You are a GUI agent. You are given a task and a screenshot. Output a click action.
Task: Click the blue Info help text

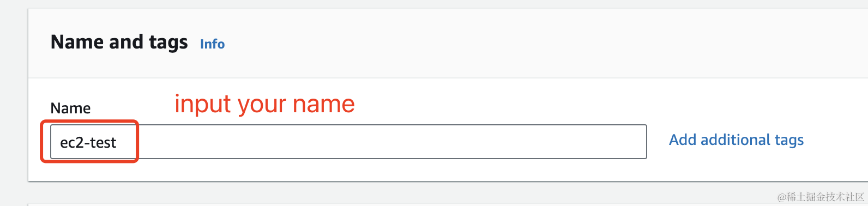coord(212,44)
